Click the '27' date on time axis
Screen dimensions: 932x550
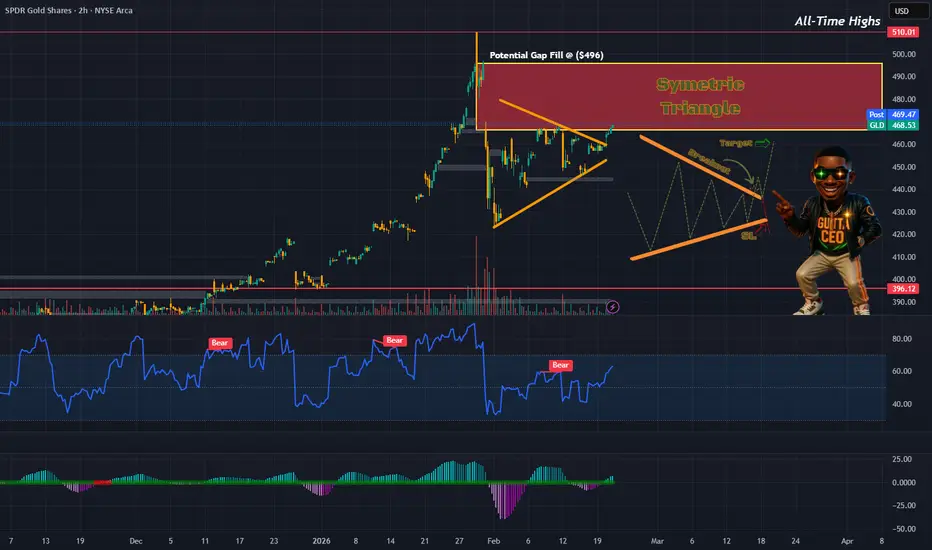[459, 541]
